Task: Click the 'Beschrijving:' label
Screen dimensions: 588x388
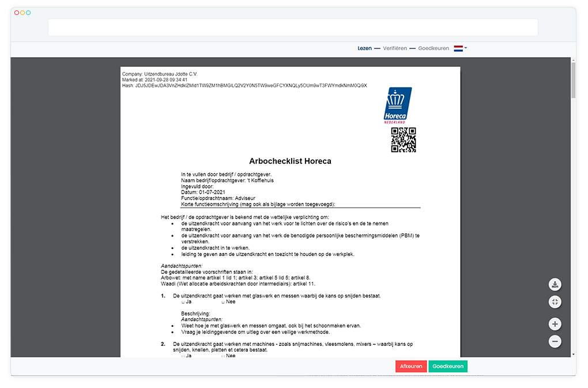Action: (x=195, y=314)
